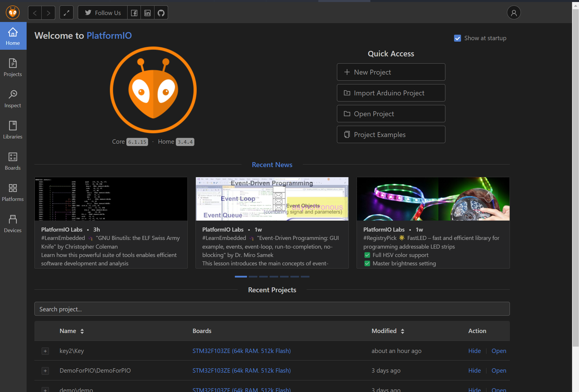Open the Inspect sidebar icon

tap(13, 99)
